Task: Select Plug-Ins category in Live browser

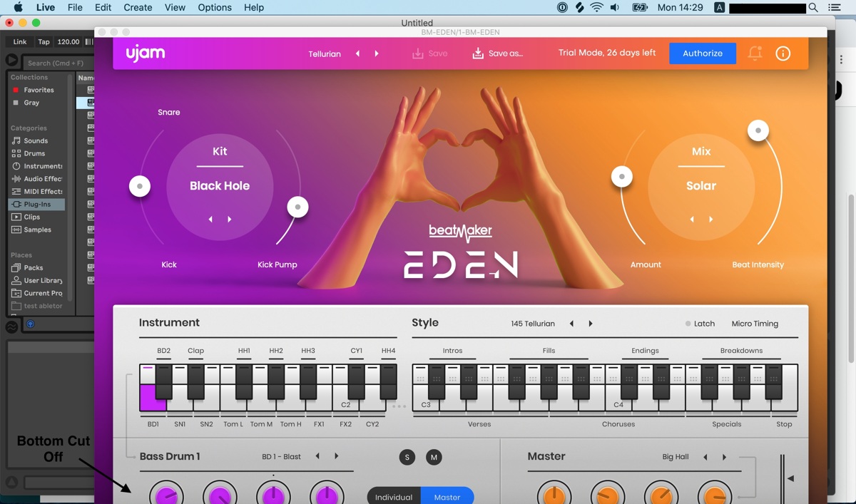Action: pyautogui.click(x=37, y=204)
